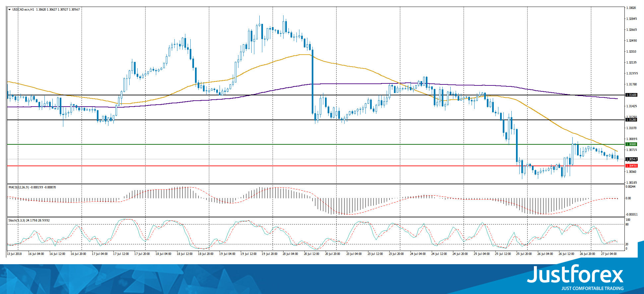Click the 19 Jul 04:00 time label
This screenshot has height=294, width=644.
point(227,254)
